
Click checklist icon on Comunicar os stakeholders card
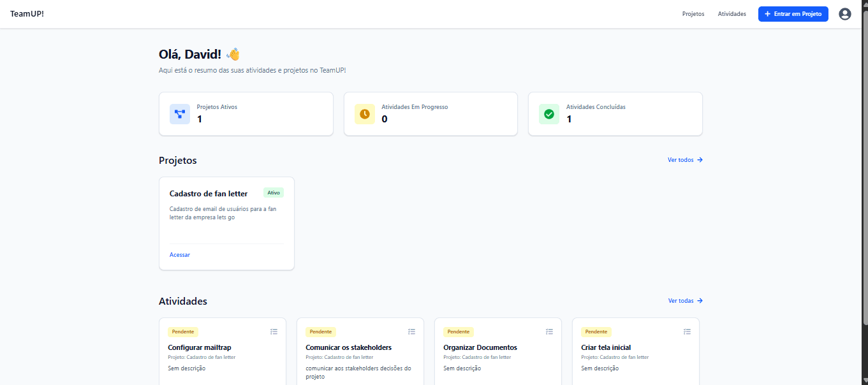click(x=412, y=331)
